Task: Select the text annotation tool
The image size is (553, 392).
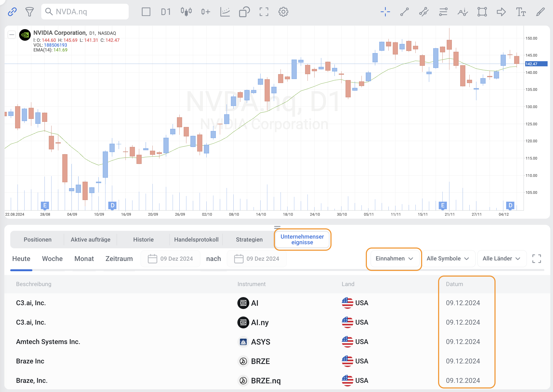Action: pyautogui.click(x=521, y=12)
